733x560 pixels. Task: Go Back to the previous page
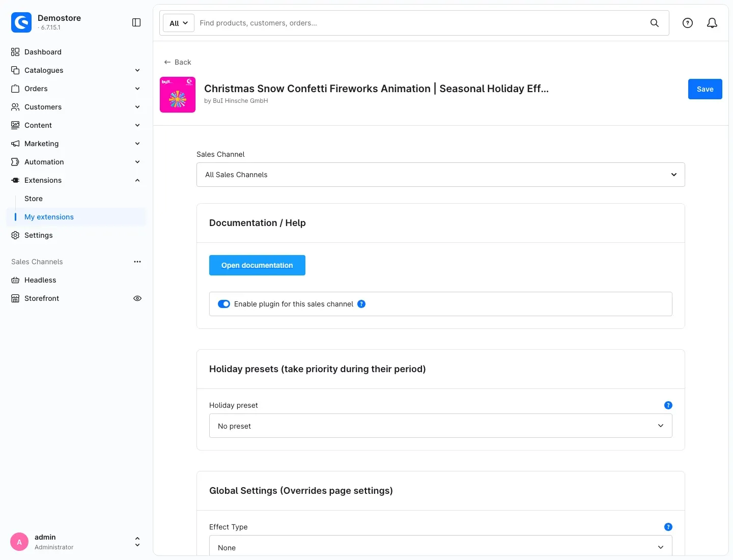[x=177, y=62]
